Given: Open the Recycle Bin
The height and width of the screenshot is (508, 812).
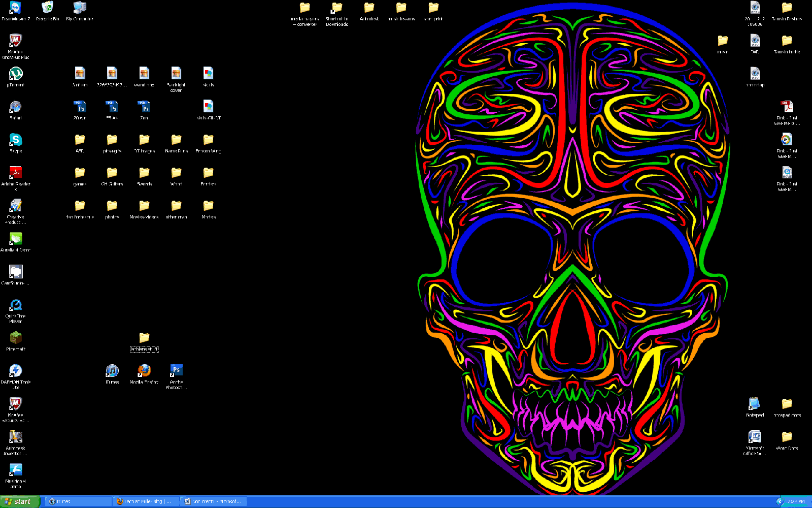Looking at the screenshot, I should point(47,8).
